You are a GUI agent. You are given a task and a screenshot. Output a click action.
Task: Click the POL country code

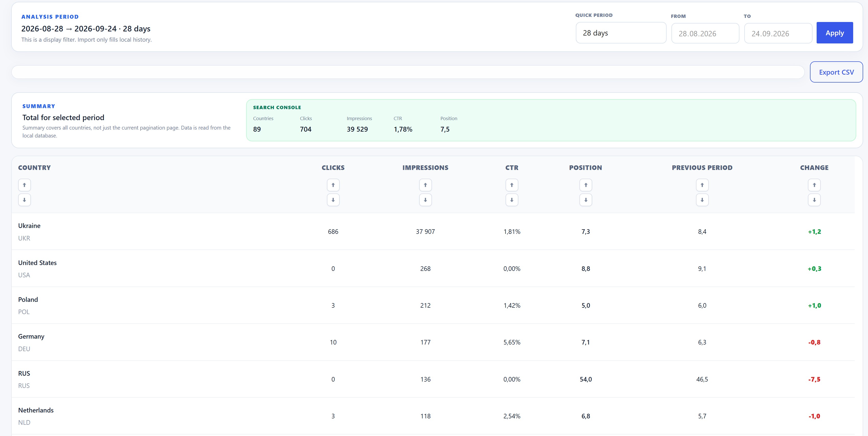point(24,312)
